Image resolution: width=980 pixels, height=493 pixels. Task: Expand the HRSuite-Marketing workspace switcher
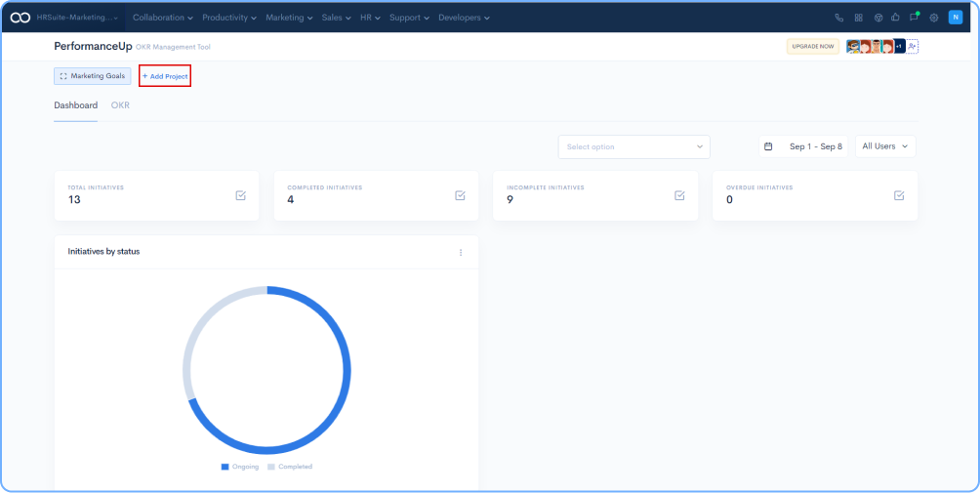pyautogui.click(x=78, y=18)
